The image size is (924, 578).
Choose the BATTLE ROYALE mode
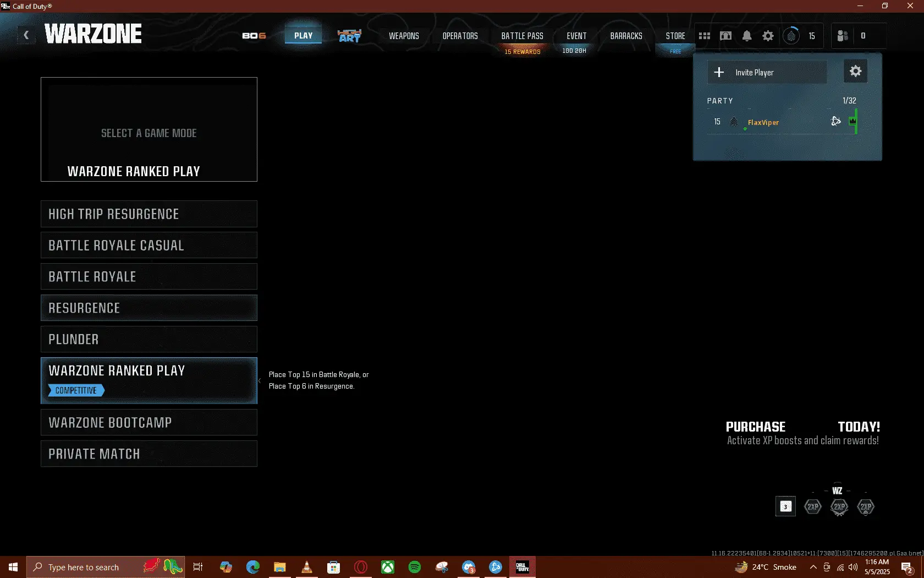pos(149,276)
